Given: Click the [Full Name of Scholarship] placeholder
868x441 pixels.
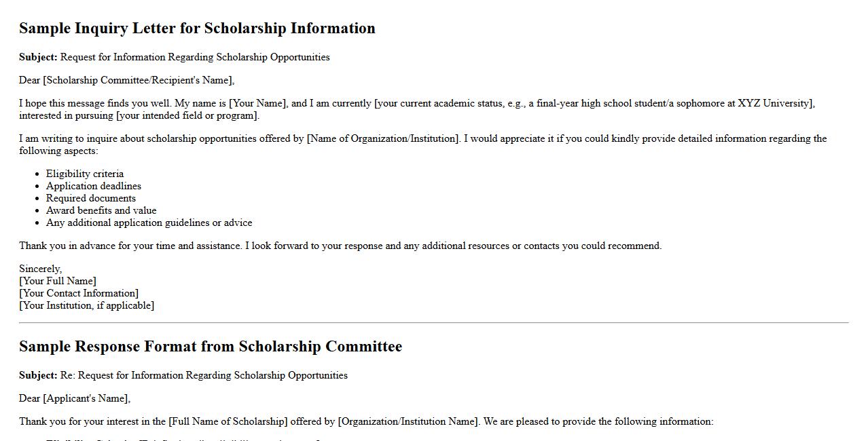Looking at the screenshot, I should coord(228,421).
